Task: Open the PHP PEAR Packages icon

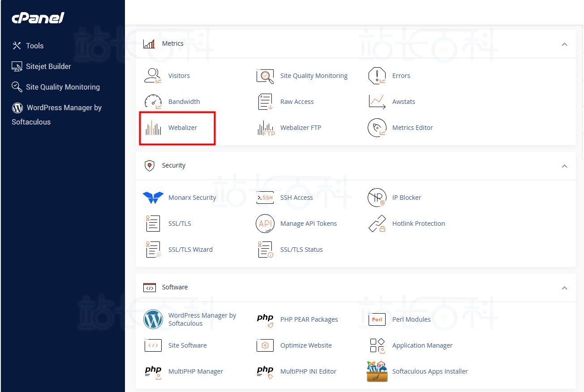Action: pos(265,320)
